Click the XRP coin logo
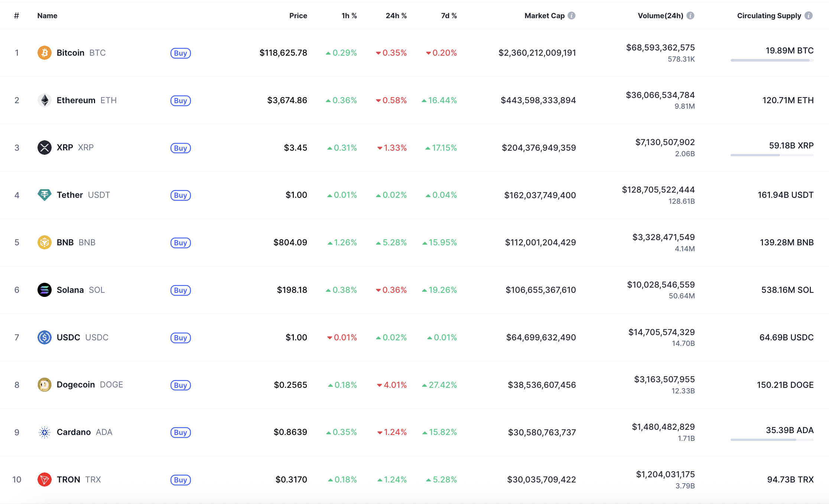 click(x=44, y=147)
